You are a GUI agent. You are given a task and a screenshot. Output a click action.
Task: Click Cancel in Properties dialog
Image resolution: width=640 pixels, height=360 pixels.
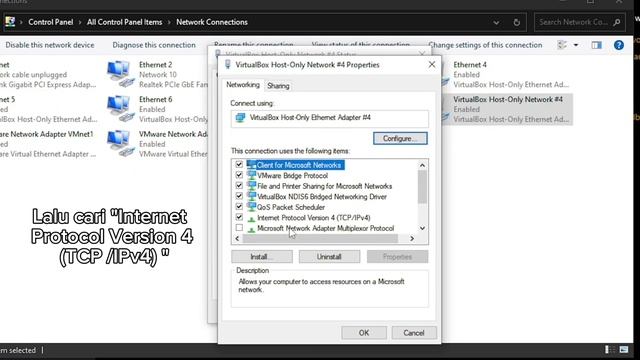pyautogui.click(x=414, y=333)
